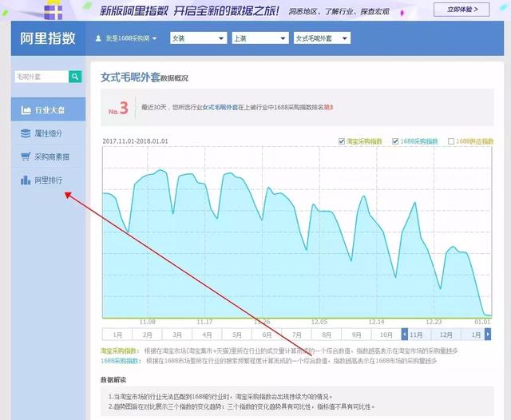This screenshot has width=511, height=420.
Task: Open the 女式毛呢外套 product dropdown
Action: (x=322, y=38)
